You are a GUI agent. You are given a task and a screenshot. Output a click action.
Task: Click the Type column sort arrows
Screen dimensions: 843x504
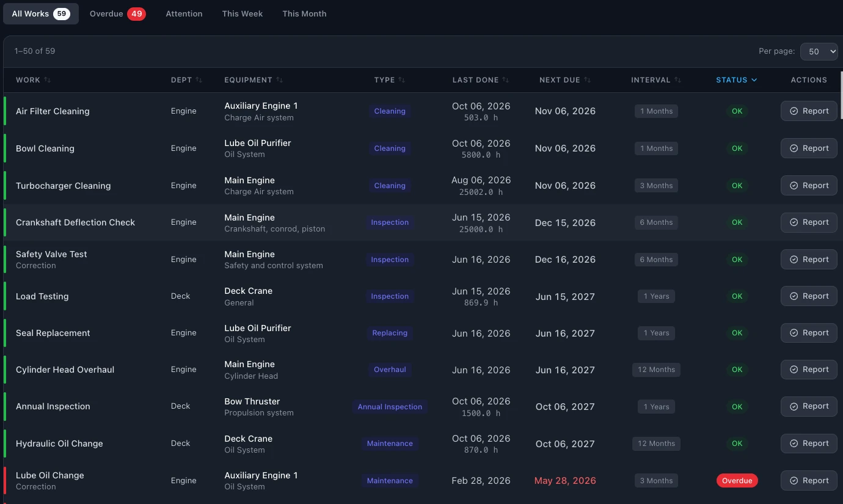coord(402,80)
